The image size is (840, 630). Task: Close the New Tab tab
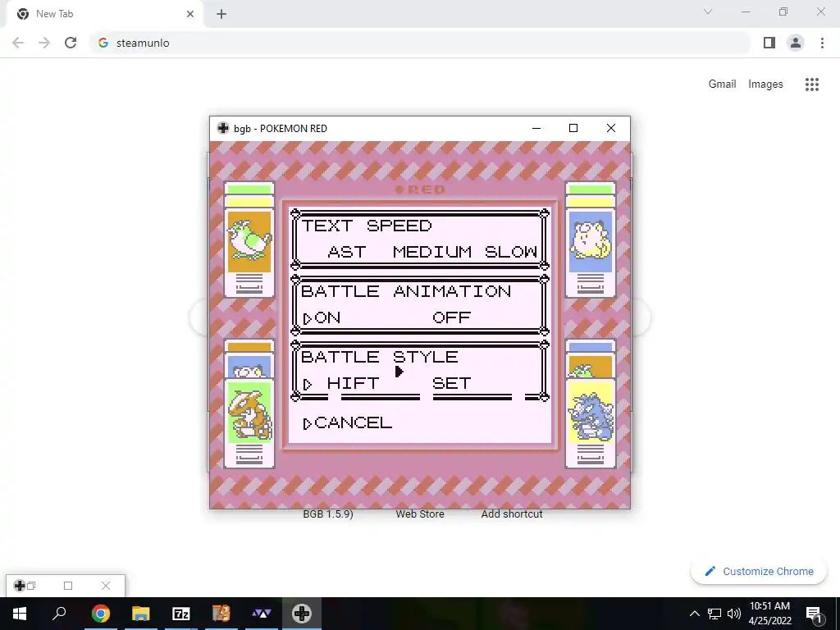pyautogui.click(x=190, y=14)
